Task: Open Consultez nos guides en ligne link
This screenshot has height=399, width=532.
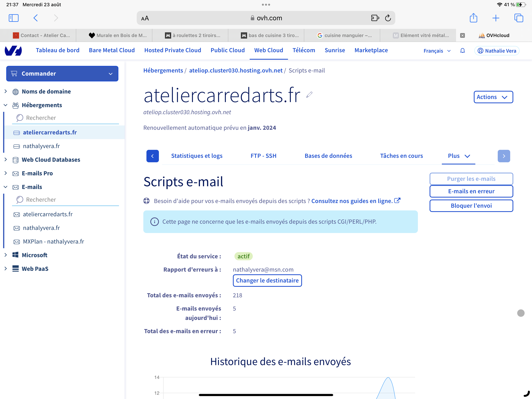Action: [352, 201]
